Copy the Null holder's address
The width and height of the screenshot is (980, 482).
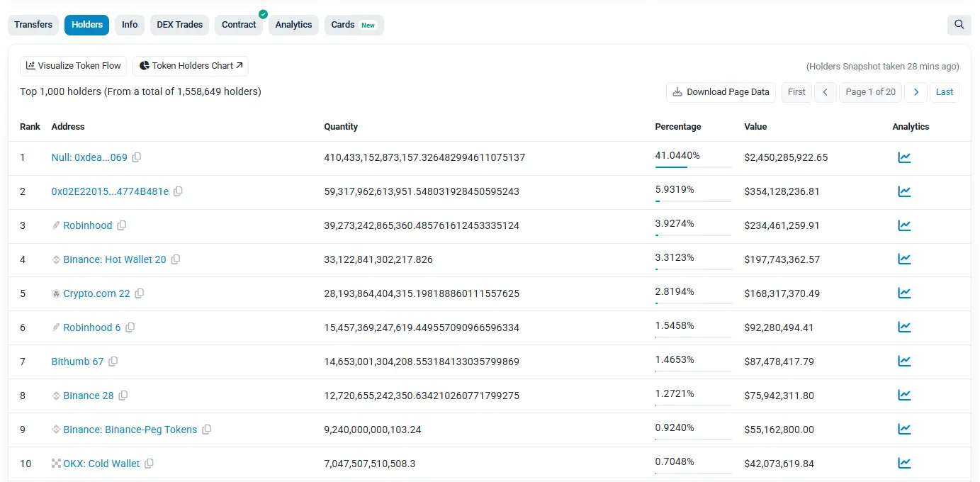click(x=136, y=157)
